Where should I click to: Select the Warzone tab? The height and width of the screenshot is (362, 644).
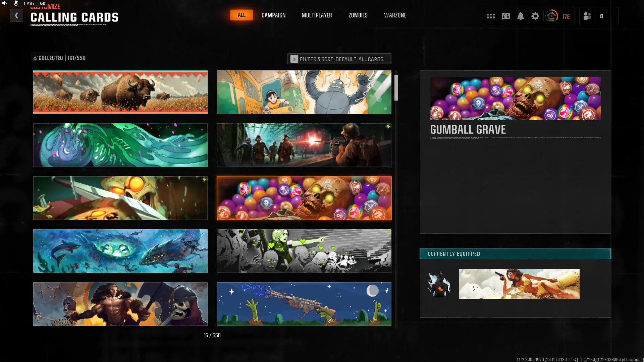point(395,15)
